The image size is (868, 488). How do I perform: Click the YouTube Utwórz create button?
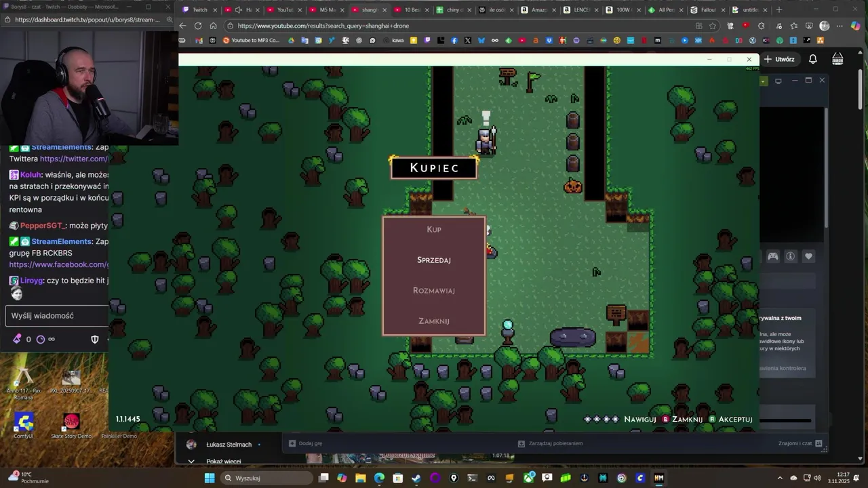779,59
